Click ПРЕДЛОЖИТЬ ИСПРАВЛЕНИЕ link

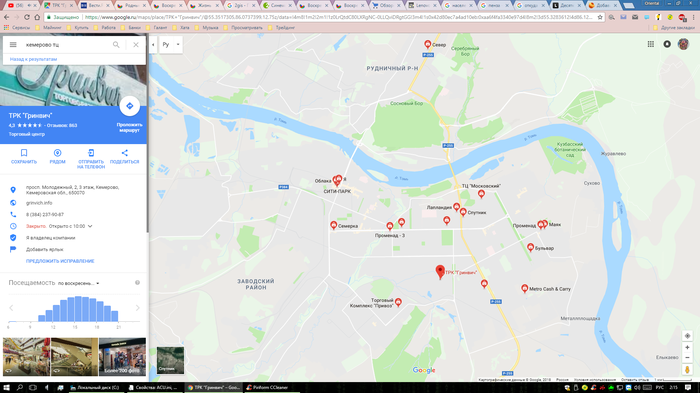click(60, 261)
